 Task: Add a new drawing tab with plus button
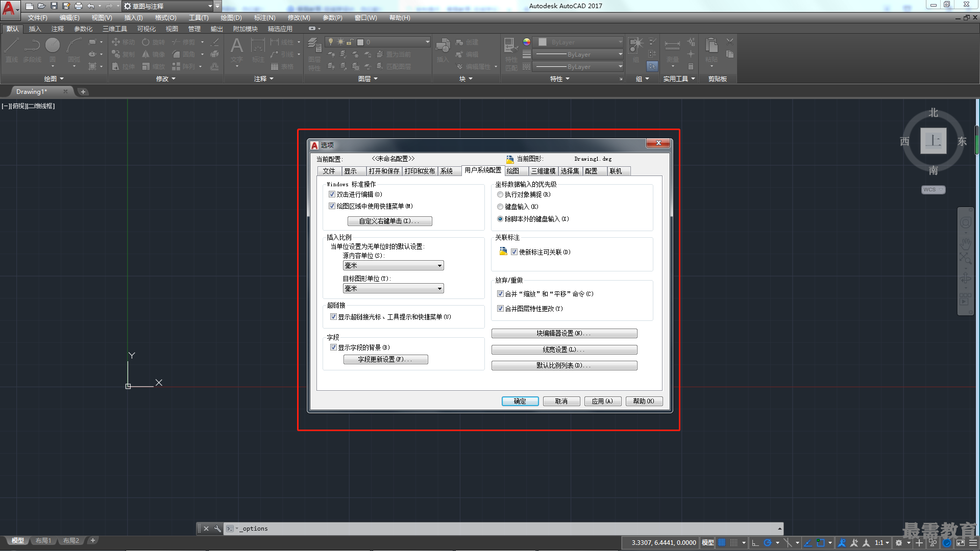[83, 92]
